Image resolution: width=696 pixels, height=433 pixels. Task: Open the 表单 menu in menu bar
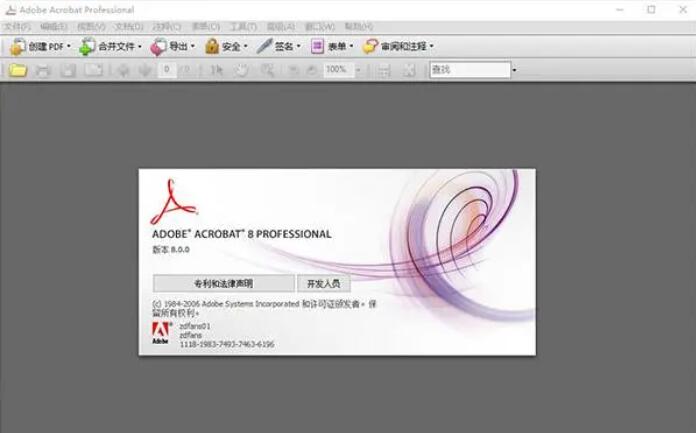click(206, 27)
